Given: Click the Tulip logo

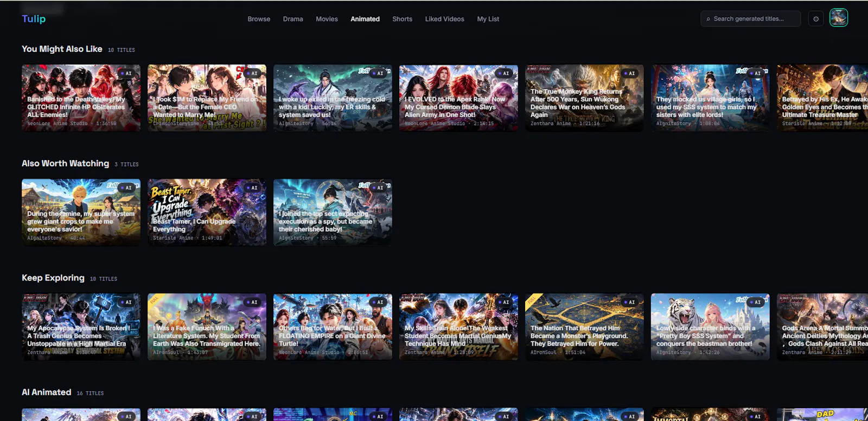Looking at the screenshot, I should coord(34,18).
